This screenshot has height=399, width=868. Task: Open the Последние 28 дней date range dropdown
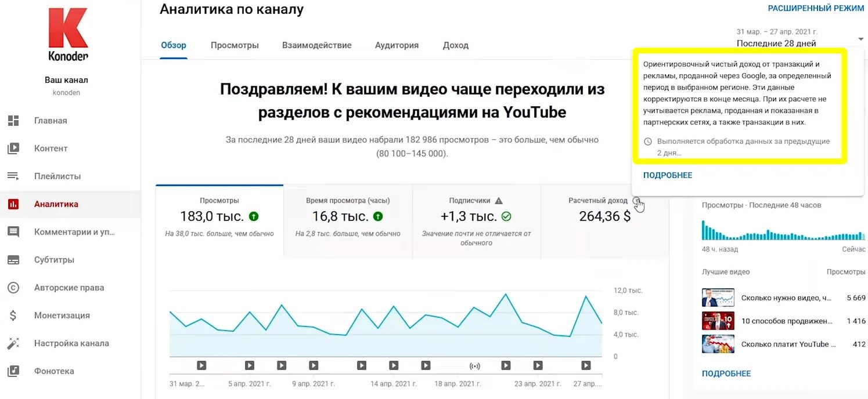click(799, 38)
